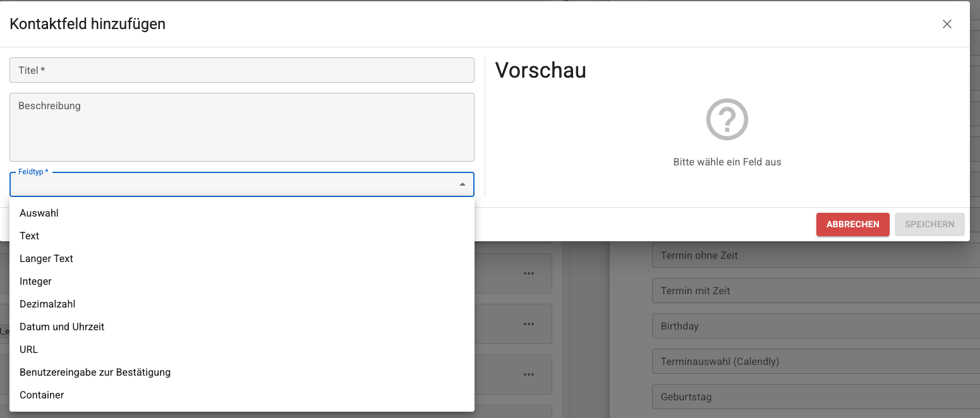980x418 pixels.
Task: Collapse the Feldtyp dropdown arrow
Action: tap(462, 184)
